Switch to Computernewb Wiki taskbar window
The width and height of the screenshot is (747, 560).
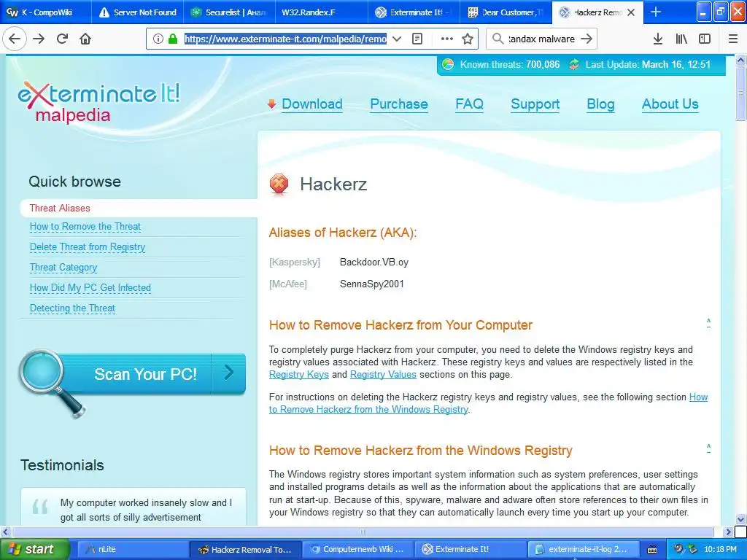tap(357, 549)
